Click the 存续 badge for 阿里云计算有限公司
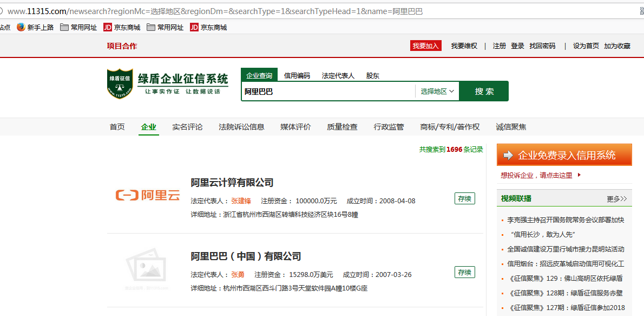This screenshot has width=644, height=316. (464, 198)
